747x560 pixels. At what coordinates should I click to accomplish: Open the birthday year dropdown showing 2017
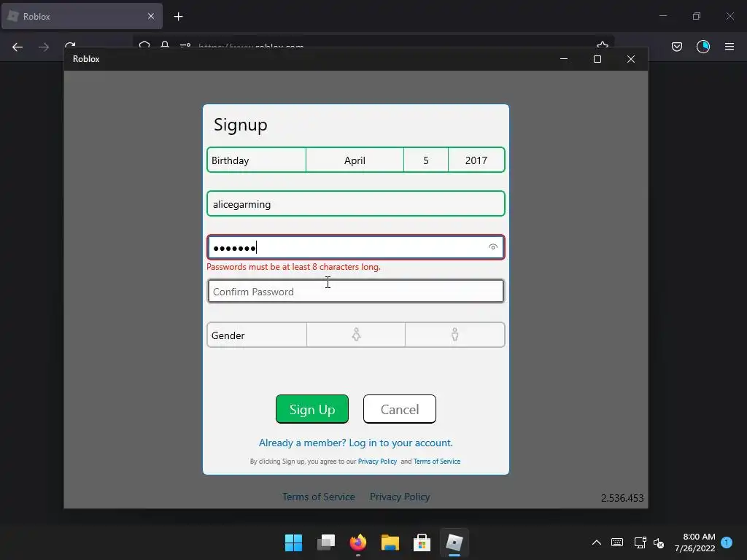click(476, 160)
